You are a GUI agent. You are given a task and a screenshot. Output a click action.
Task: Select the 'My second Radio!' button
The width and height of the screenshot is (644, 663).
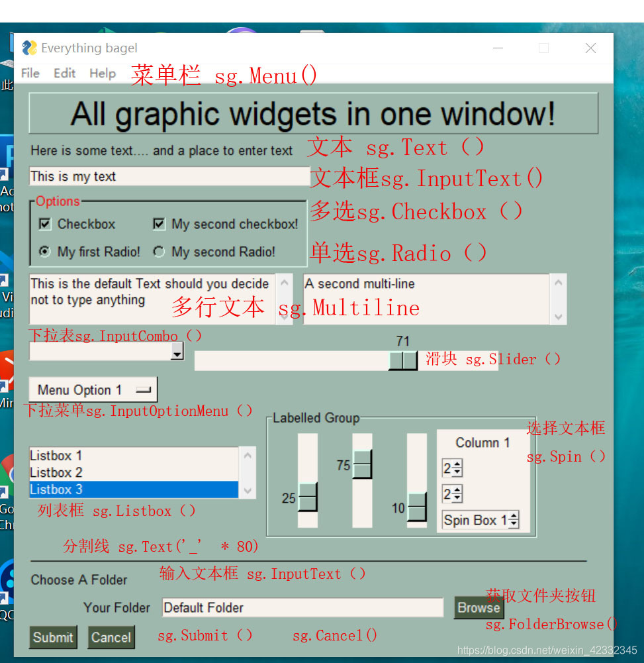coord(158,252)
